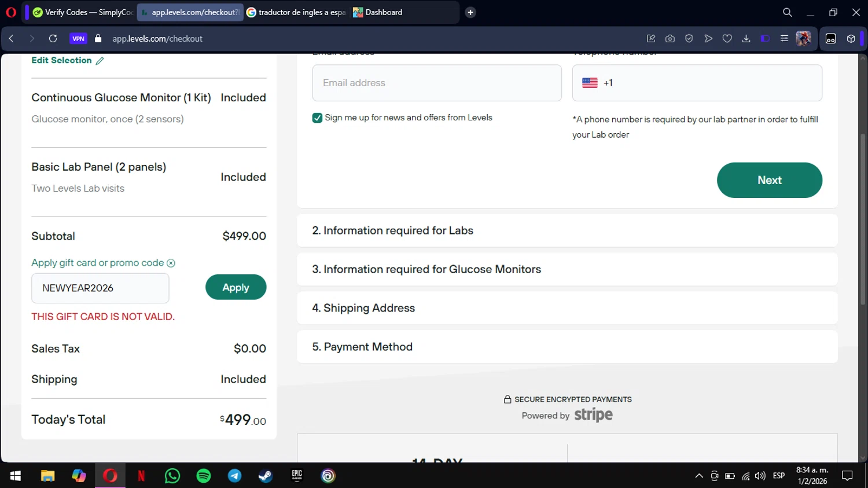
Task: Click the THIS GIFT CARD IS NOT VALID message
Action: point(103,317)
